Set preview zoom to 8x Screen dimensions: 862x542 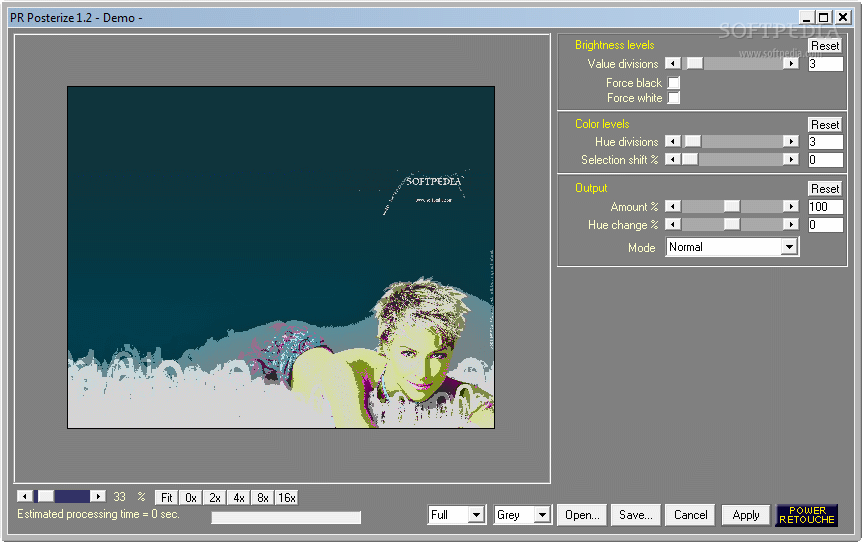click(263, 497)
